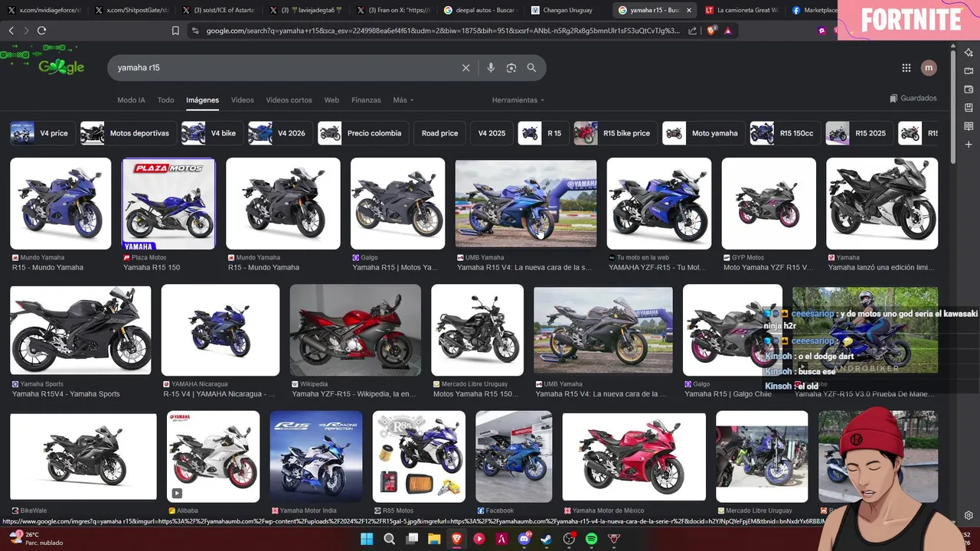The image size is (980, 551).
Task: Open the Brave Wallet icon in the sidebar
Action: point(969,90)
